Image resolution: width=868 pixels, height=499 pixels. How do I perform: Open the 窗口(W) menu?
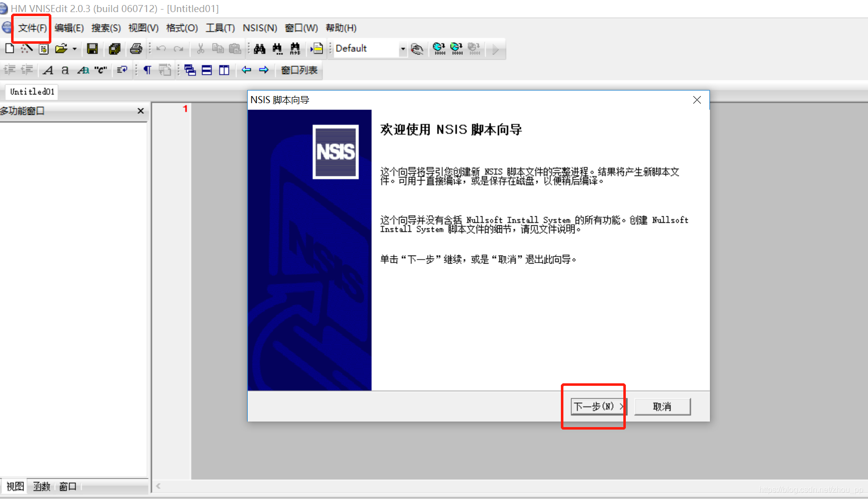tap(301, 28)
